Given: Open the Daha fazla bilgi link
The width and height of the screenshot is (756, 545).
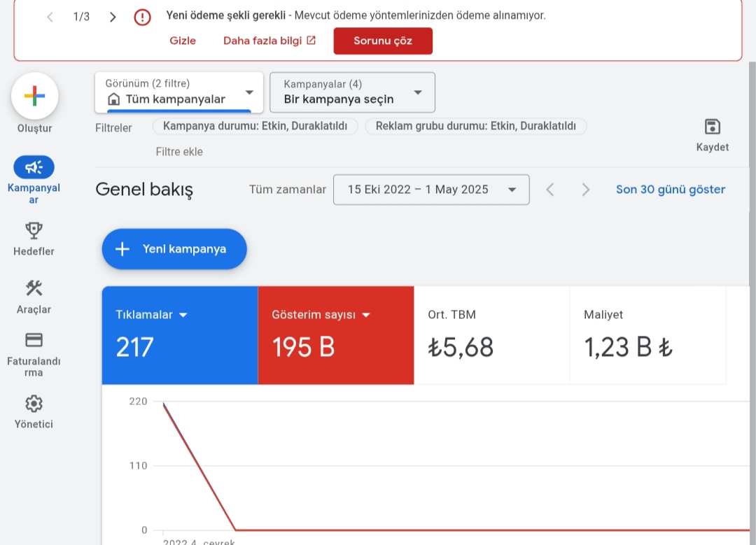Looking at the screenshot, I should pyautogui.click(x=269, y=41).
